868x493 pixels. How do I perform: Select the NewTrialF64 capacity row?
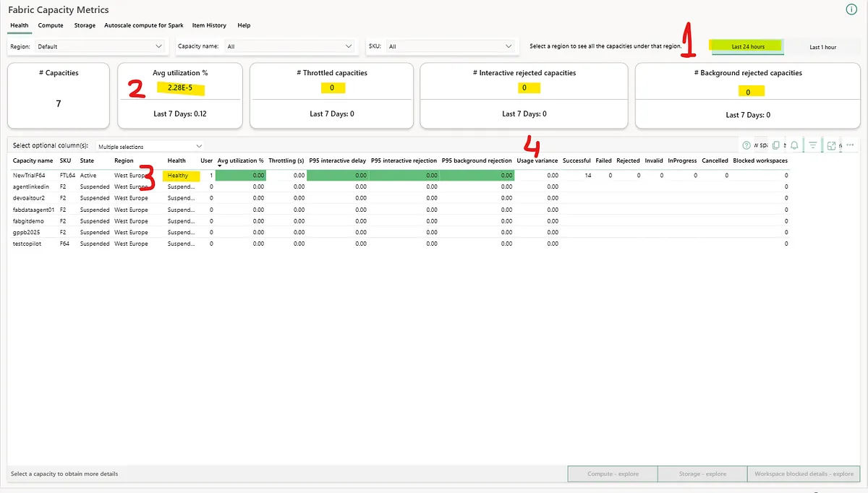coord(401,176)
